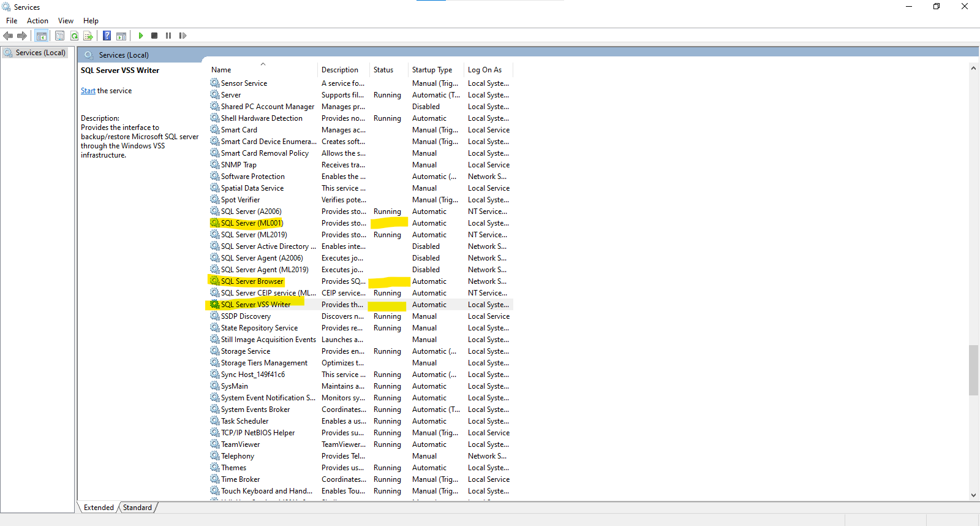Select the Time Broker service
This screenshot has height=526, width=980.
[x=360, y=479]
